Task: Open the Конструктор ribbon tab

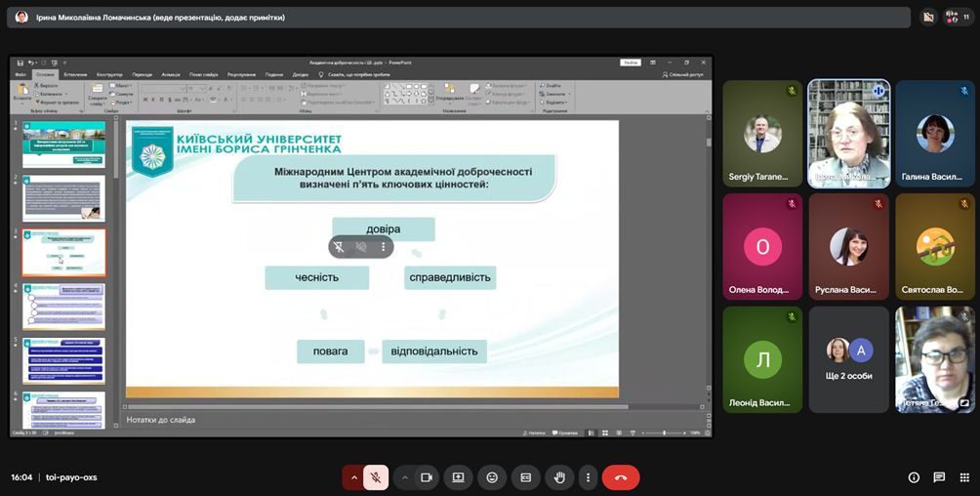Action: click(109, 74)
